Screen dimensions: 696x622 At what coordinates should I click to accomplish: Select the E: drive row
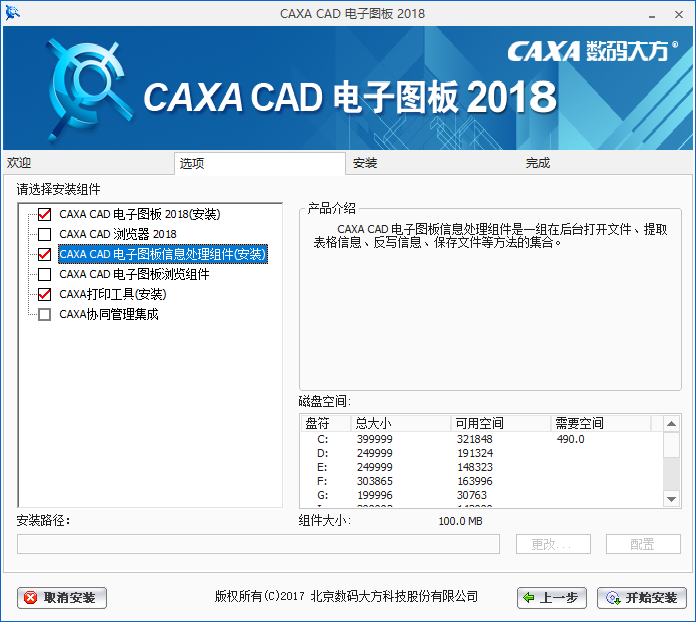(482, 467)
